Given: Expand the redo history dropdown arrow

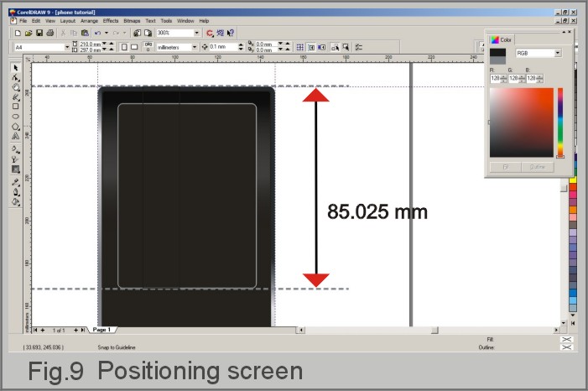Looking at the screenshot, I should pos(125,33).
